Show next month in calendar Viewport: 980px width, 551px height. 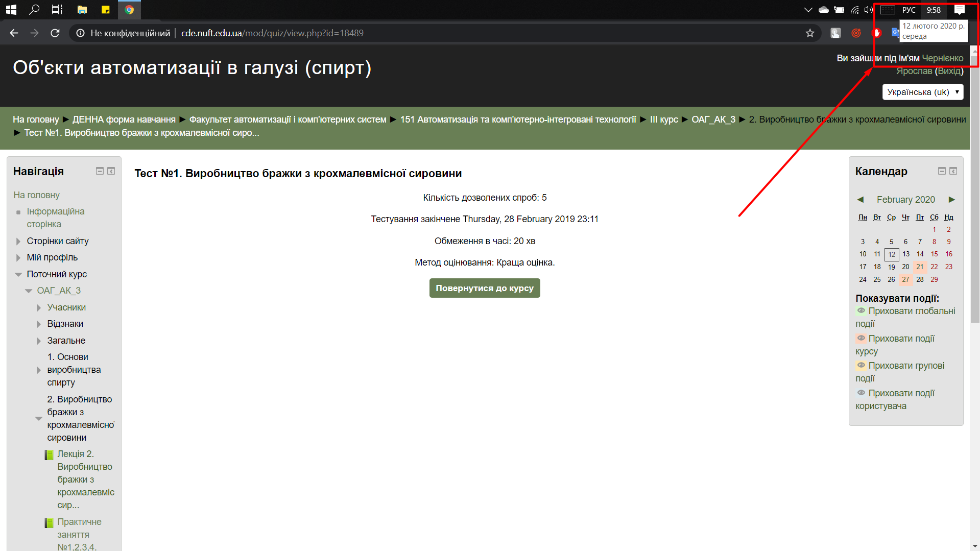coord(952,200)
